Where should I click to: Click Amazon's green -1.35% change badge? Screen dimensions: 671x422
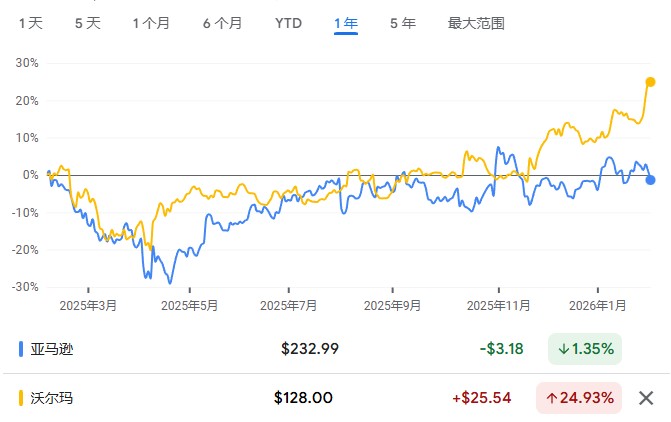(x=585, y=349)
